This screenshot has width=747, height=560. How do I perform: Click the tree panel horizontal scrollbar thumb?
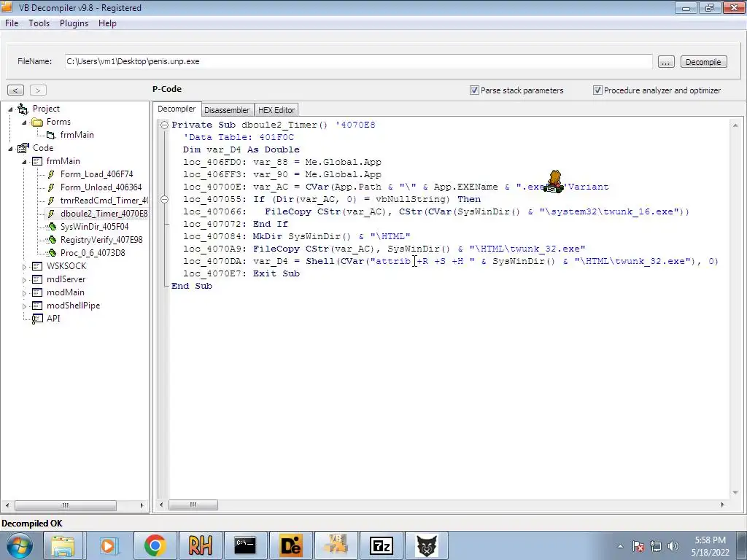(65, 505)
